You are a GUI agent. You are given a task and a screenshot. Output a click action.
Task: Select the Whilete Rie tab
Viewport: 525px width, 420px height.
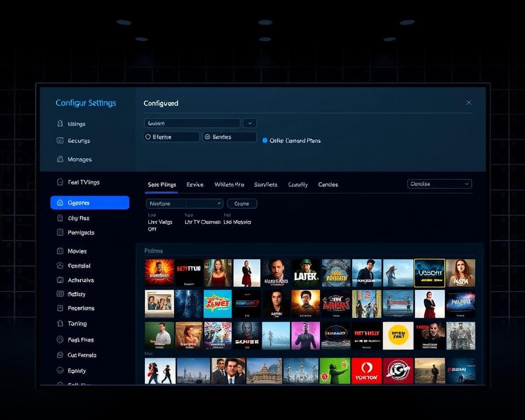coord(229,184)
